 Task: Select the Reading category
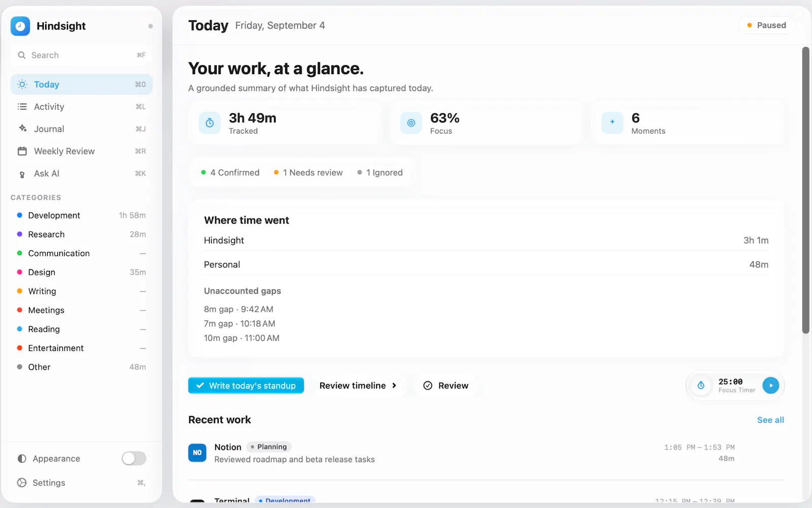(x=82, y=329)
